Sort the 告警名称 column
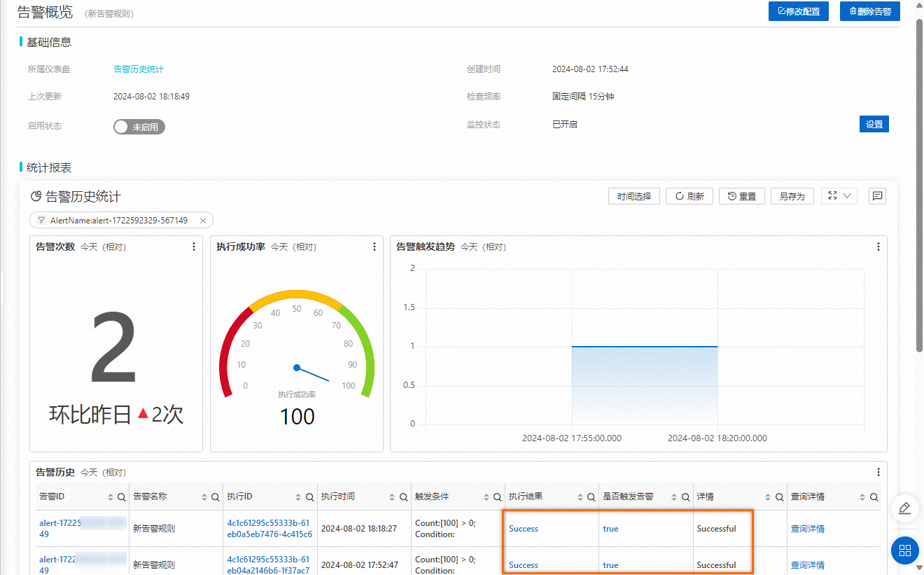 [204, 497]
